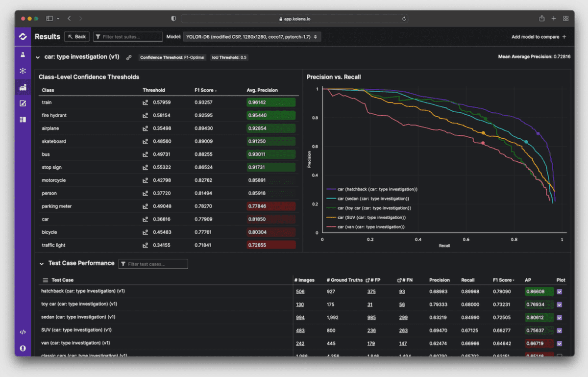Open threshold chart icon for traffic light
Viewport: 588px width, 377px height.
(x=146, y=245)
